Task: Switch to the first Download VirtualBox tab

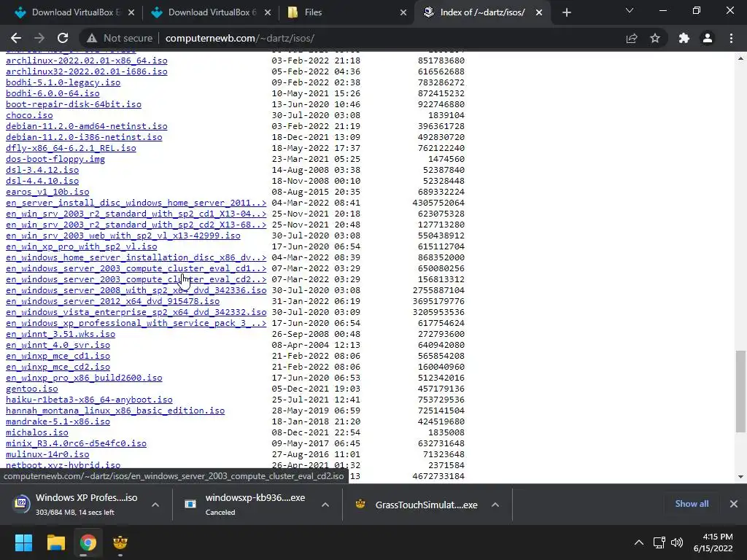Action: 75,12
